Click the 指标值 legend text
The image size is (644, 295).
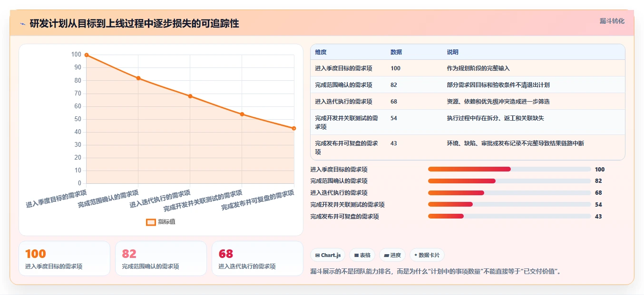(166, 222)
